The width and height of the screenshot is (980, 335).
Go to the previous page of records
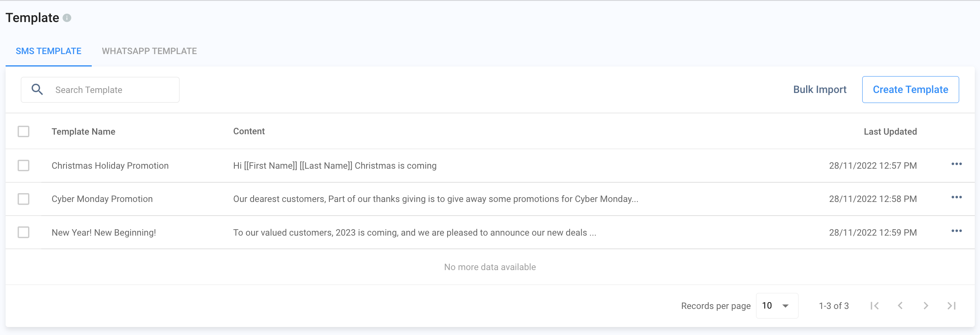pyautogui.click(x=900, y=306)
